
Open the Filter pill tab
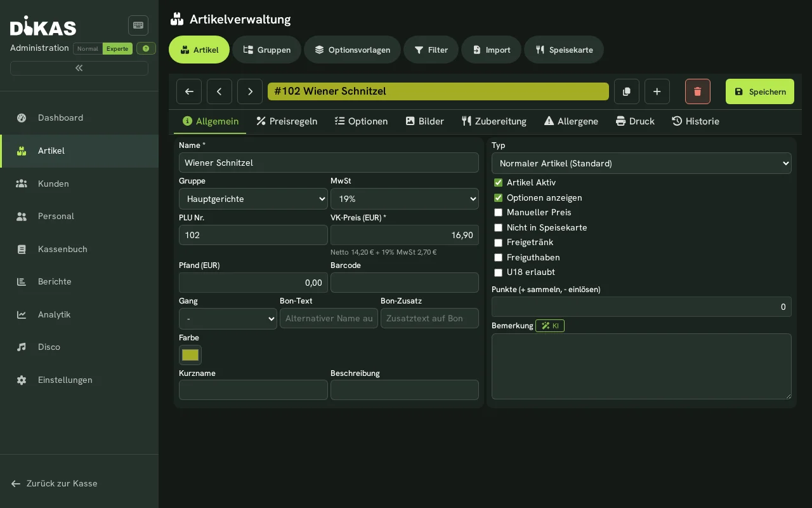(x=431, y=50)
